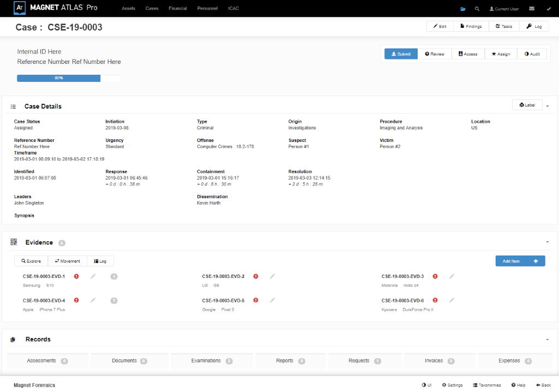Edit CSE-19-0003-EVD-5 with pencil icon

pyautogui.click(x=272, y=300)
